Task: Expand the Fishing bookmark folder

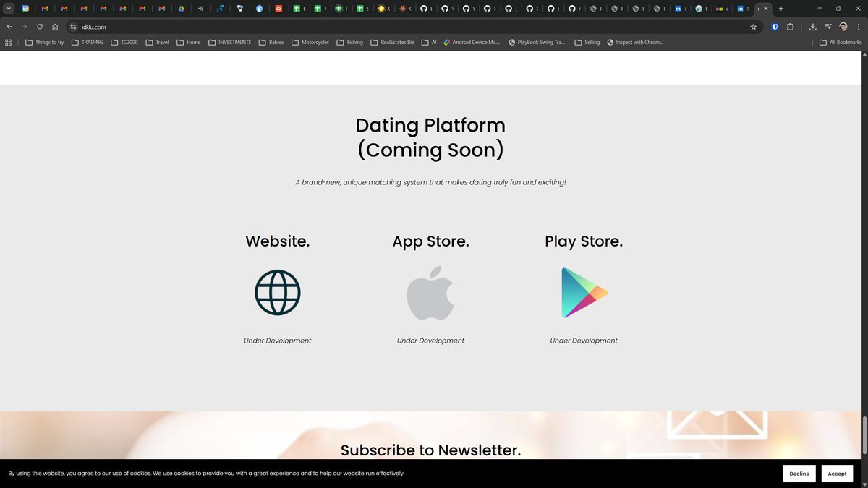Action: tap(350, 43)
